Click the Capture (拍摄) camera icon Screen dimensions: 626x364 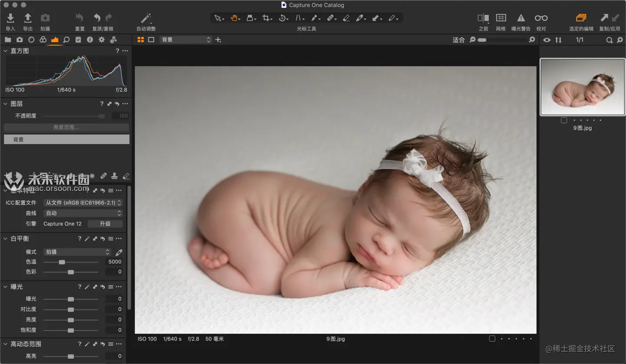coord(45,18)
